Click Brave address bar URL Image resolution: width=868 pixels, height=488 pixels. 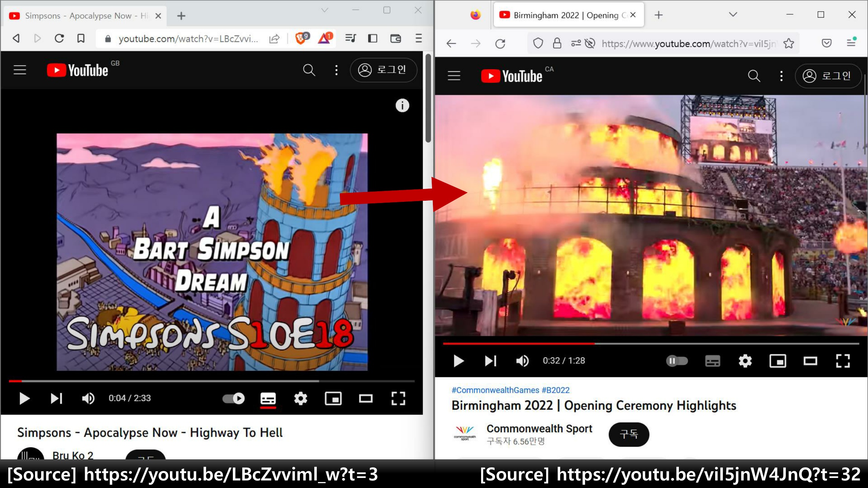[188, 38]
